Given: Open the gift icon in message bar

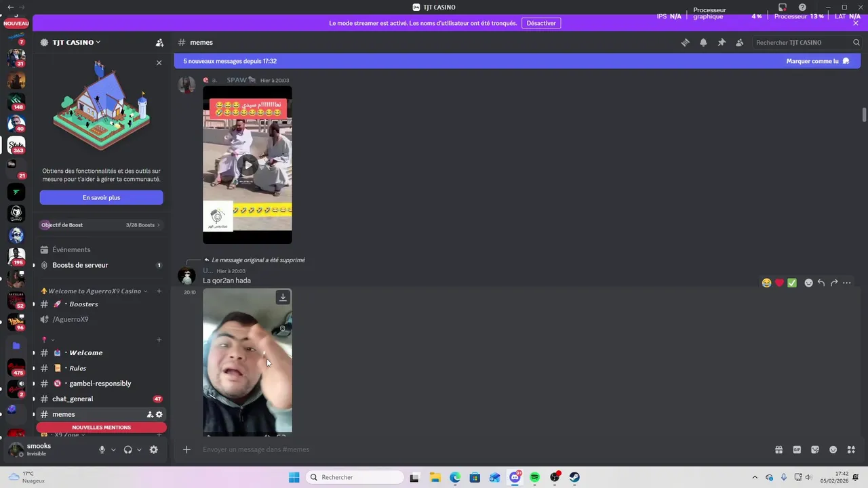Looking at the screenshot, I should [779, 449].
